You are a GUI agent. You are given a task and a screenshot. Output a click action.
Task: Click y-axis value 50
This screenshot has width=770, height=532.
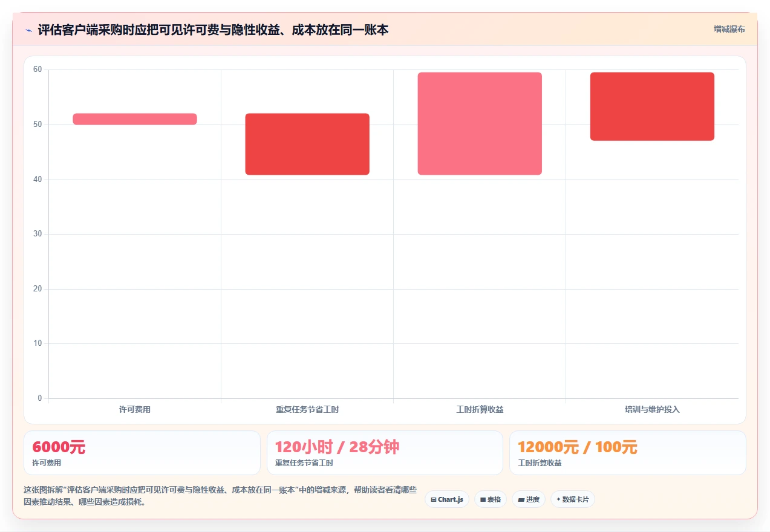pos(38,125)
